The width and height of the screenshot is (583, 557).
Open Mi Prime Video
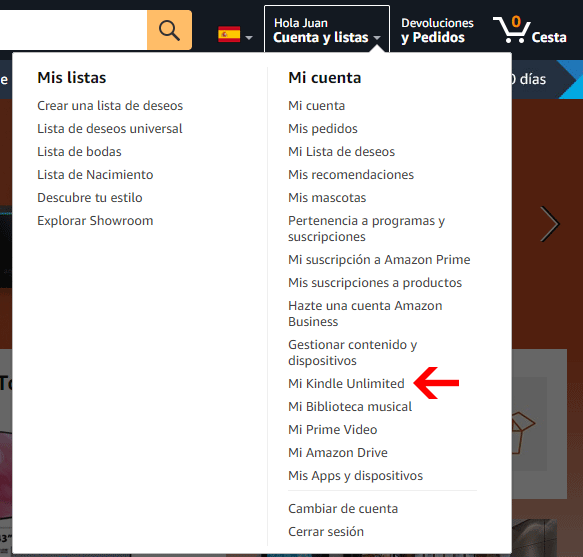333,429
